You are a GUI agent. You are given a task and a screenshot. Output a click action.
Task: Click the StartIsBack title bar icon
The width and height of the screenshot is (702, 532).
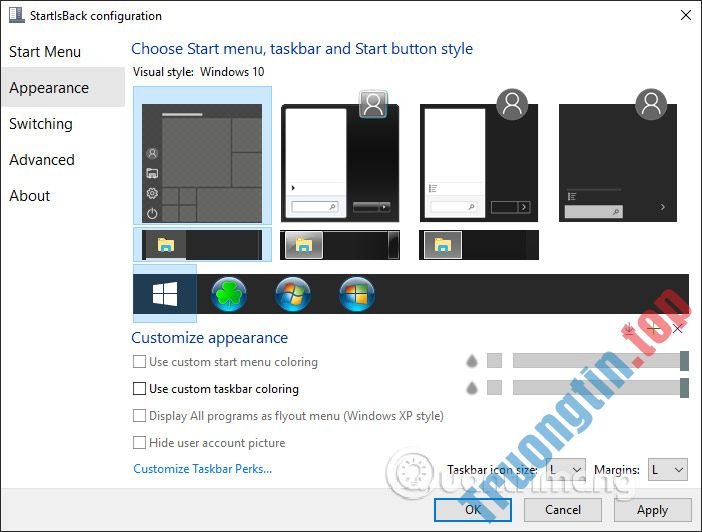[x=17, y=15]
